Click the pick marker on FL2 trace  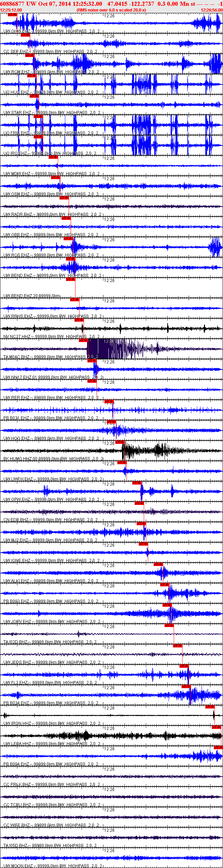[184, 666]
